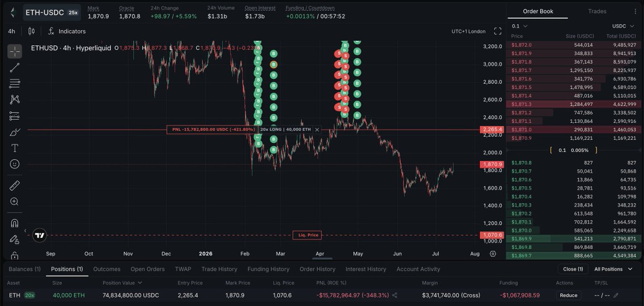
Task: Open the Indicators dialog
Action: 67,31
